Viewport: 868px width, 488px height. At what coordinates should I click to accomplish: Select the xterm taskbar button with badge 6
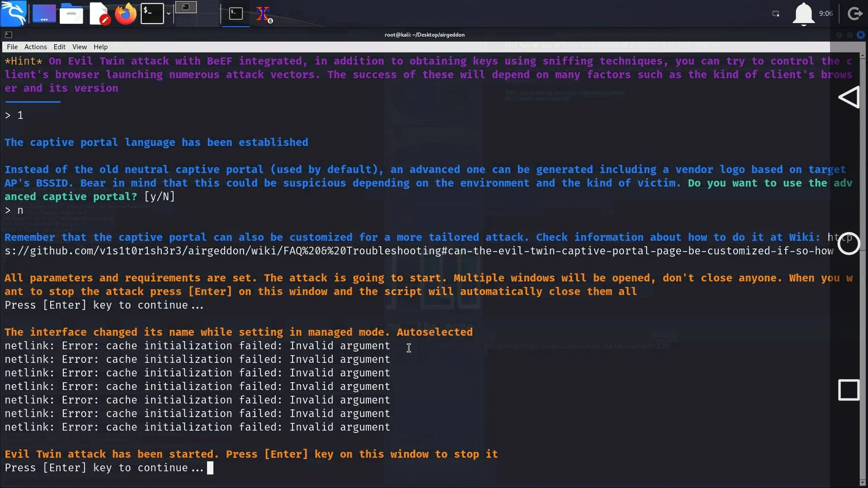(x=264, y=14)
